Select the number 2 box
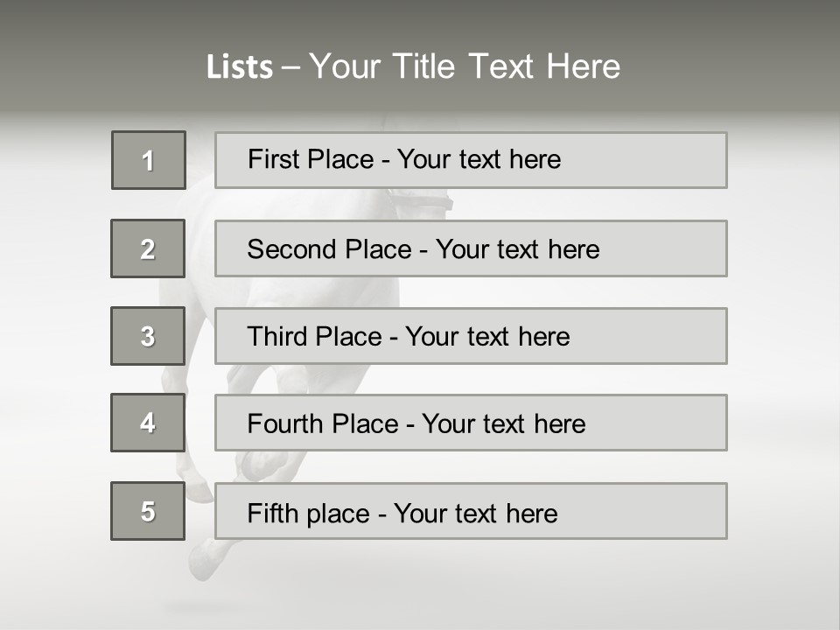The image size is (840, 630). pyautogui.click(x=148, y=248)
